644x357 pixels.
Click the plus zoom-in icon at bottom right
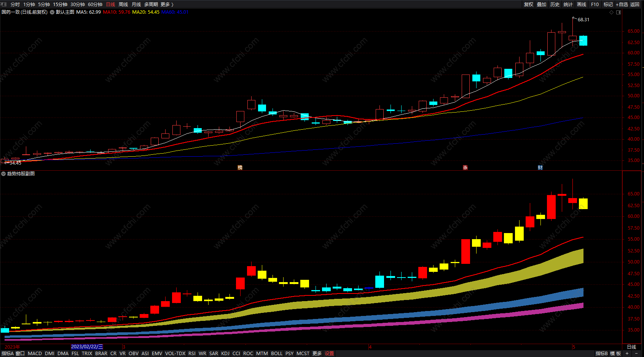coord(627,354)
